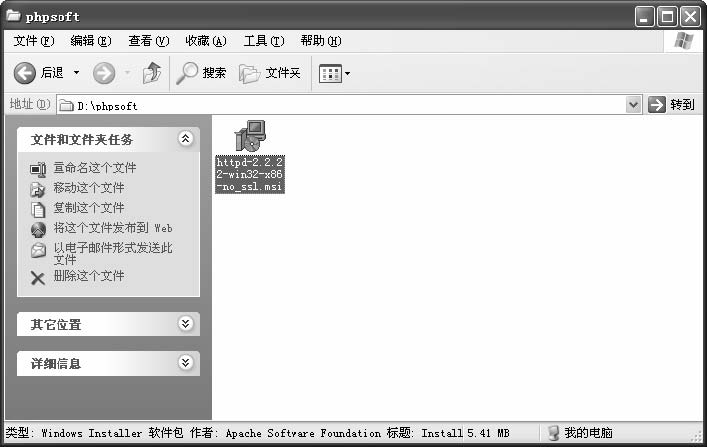Viewport: 707px width, 447px height.
Task: Open the Views dropdown arrow
Action: (x=347, y=73)
